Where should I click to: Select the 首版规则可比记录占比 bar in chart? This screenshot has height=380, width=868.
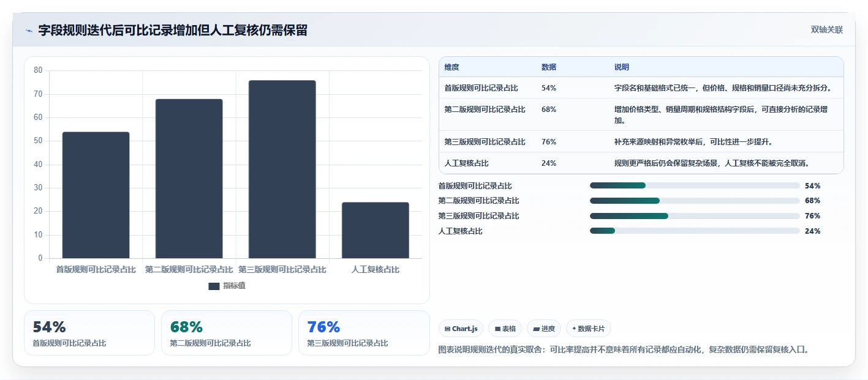point(96,195)
